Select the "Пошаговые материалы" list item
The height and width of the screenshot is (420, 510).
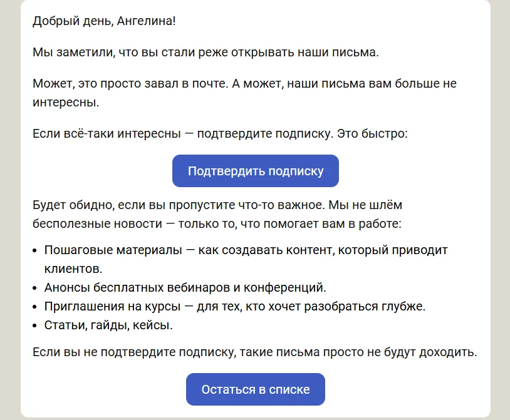coord(246,250)
